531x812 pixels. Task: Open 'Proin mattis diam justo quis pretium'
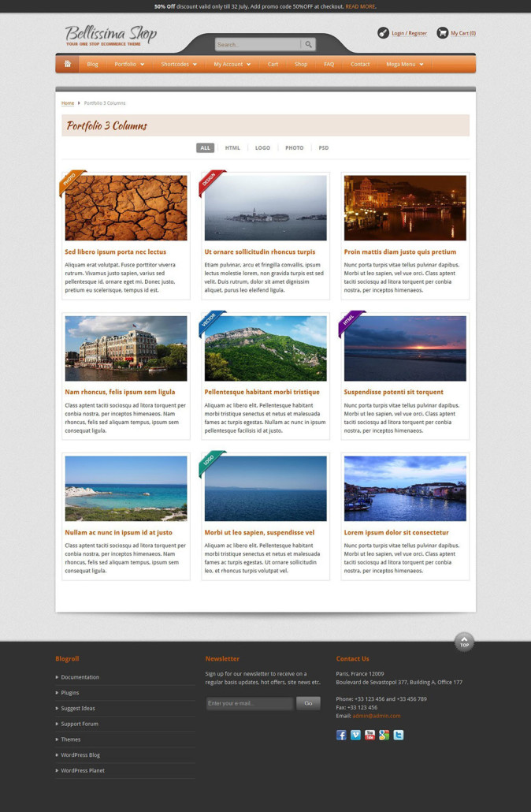pos(400,252)
